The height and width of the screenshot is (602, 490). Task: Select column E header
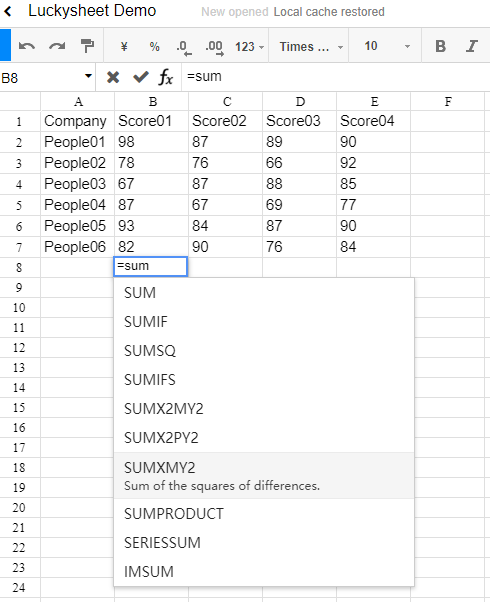pyautogui.click(x=374, y=102)
